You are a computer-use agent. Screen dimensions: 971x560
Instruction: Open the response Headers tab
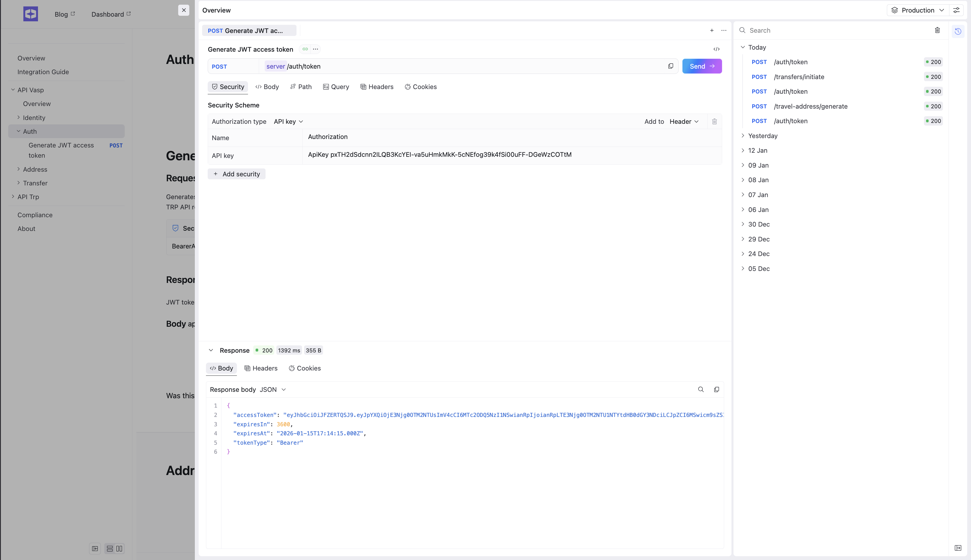click(261, 368)
